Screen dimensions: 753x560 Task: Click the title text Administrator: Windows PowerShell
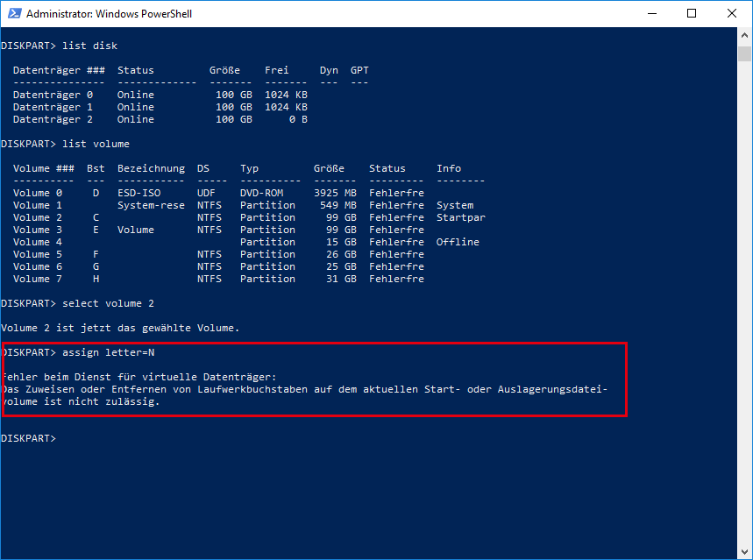click(x=110, y=14)
